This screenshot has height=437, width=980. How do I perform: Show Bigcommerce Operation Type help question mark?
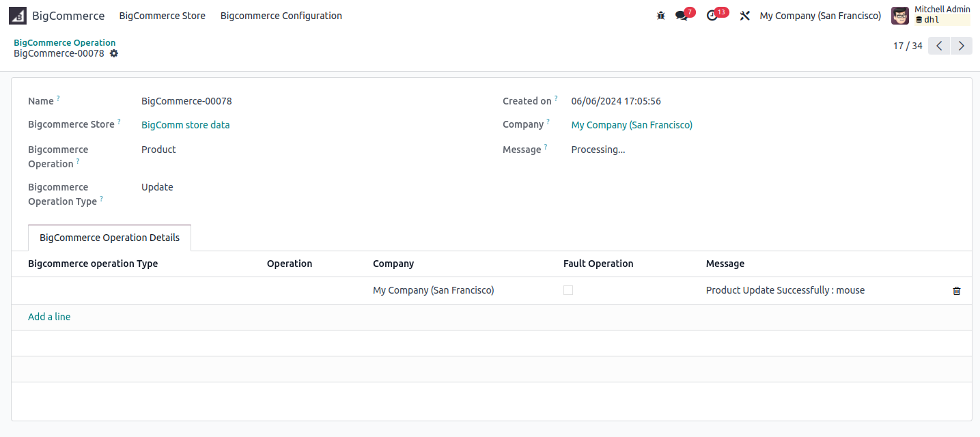pos(102,199)
